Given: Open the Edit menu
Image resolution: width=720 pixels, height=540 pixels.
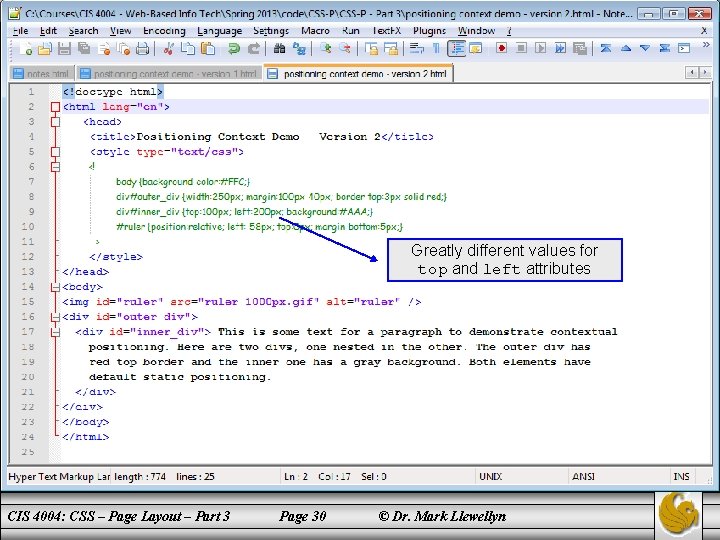Looking at the screenshot, I should (x=48, y=31).
